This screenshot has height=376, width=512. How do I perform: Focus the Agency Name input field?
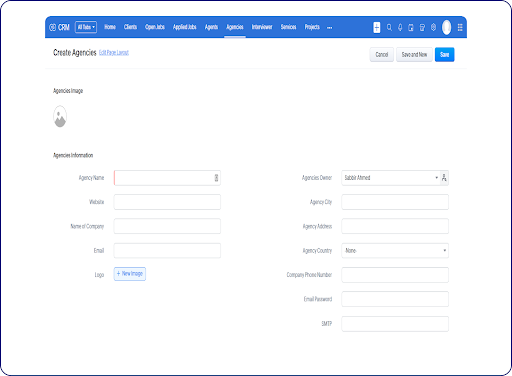point(167,178)
